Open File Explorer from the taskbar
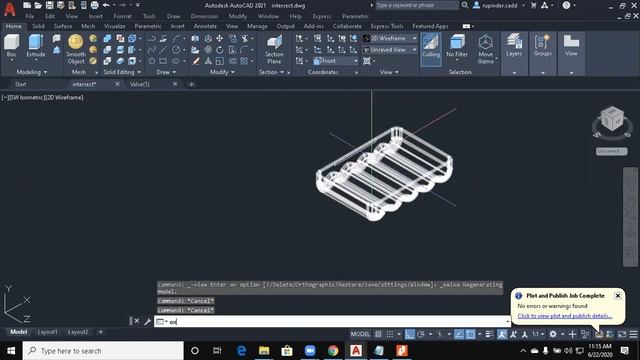Screen dimensions: 640x360 (264, 351)
